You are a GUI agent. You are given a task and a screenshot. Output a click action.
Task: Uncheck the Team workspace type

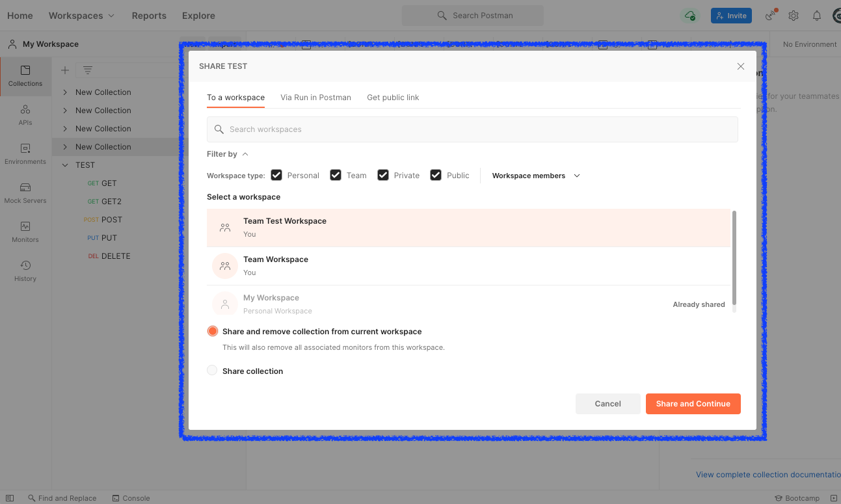click(x=336, y=175)
